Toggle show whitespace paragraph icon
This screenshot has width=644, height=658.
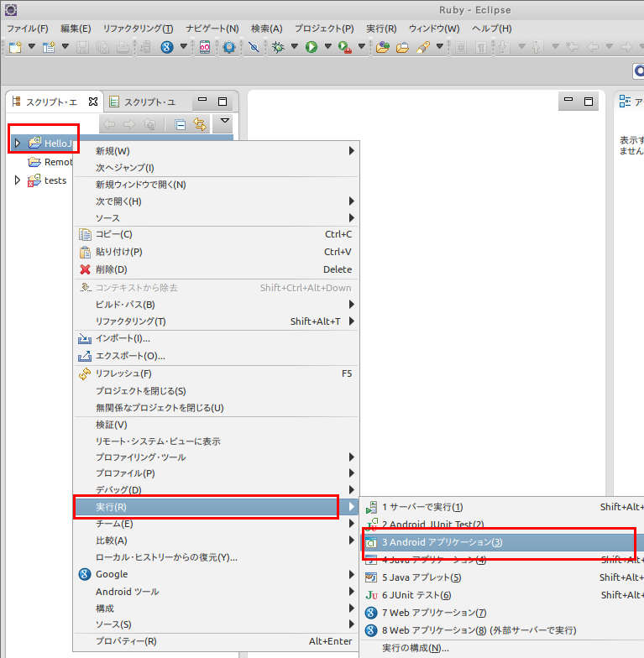click(x=481, y=47)
